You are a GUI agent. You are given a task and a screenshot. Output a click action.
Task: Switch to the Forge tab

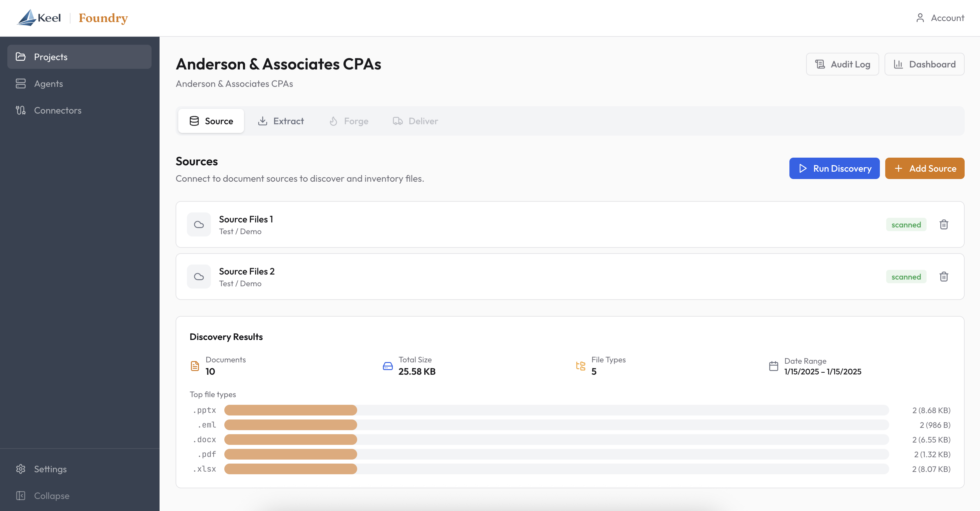click(x=348, y=121)
